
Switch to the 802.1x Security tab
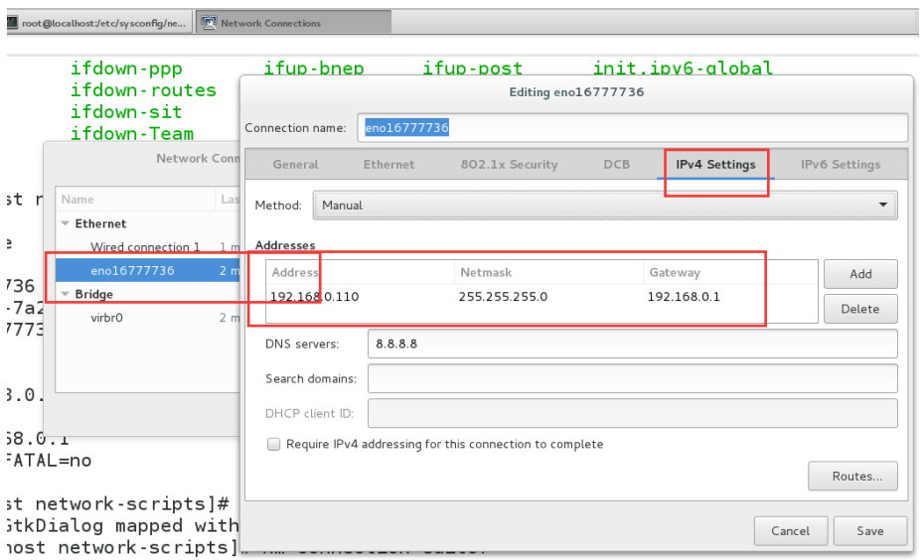509,165
